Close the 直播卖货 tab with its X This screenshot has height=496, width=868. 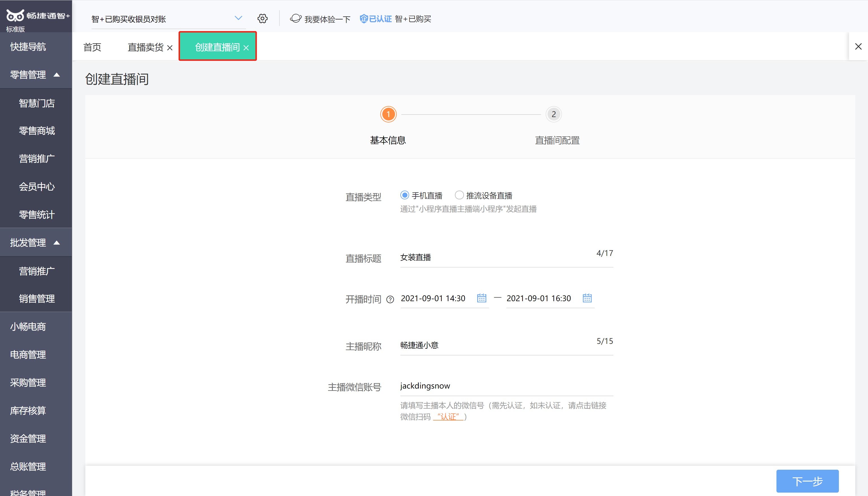[170, 48]
